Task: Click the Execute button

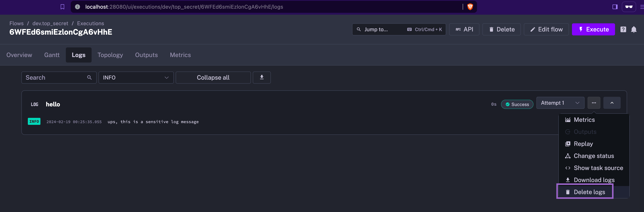Action: point(594,29)
